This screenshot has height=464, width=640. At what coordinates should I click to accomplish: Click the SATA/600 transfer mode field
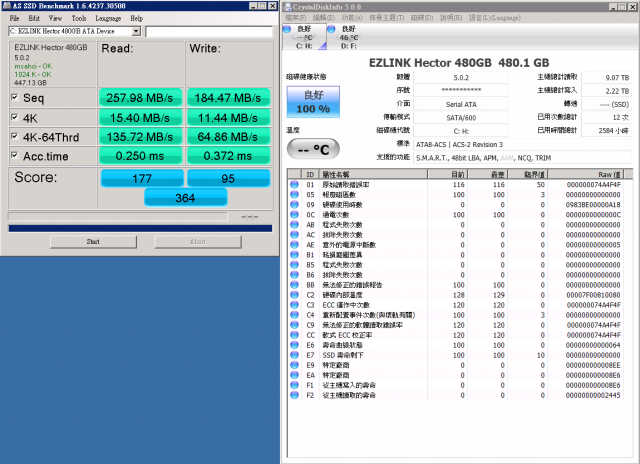click(461, 118)
